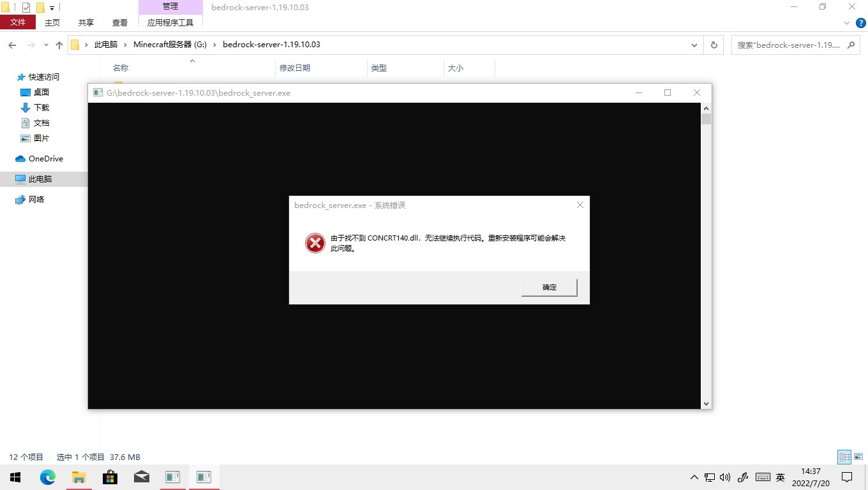This screenshot has height=490, width=868.
Task: Toggle the 英 input method indicator
Action: click(x=780, y=477)
